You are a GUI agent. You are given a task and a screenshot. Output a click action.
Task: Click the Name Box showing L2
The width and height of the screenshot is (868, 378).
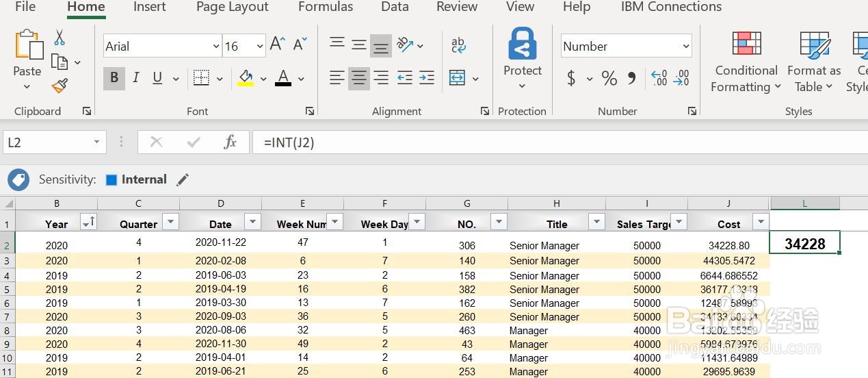(49, 142)
